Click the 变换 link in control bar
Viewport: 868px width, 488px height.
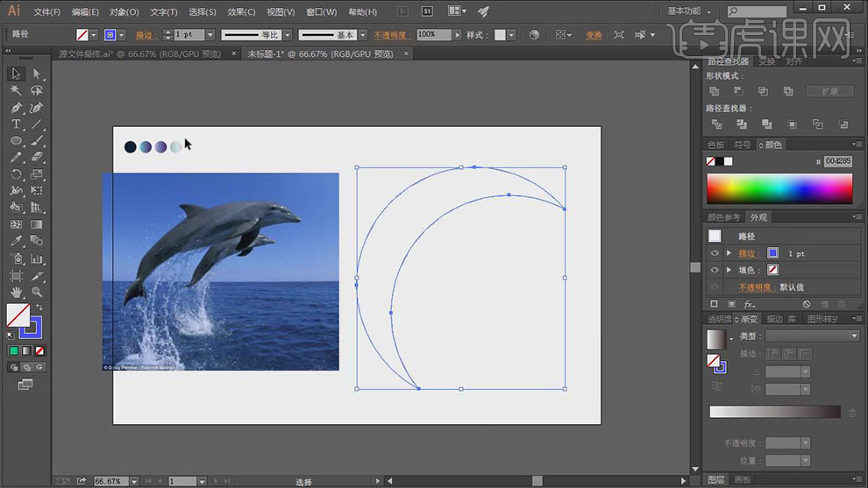tap(594, 35)
